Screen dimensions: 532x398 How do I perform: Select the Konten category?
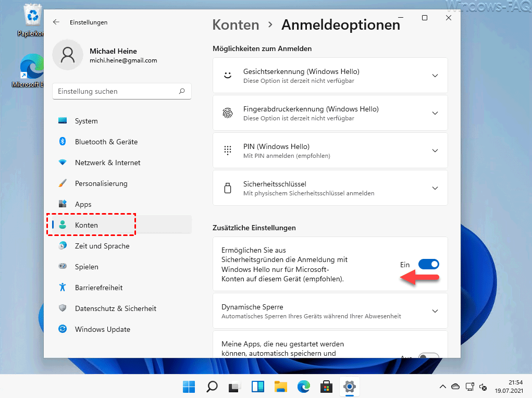122,225
